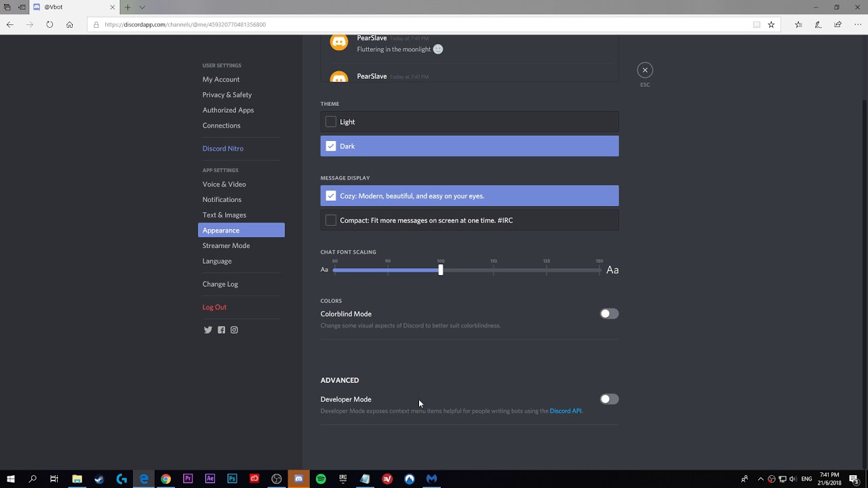Image resolution: width=868 pixels, height=488 pixels.
Task: Refresh the browser page
Action: tap(50, 24)
